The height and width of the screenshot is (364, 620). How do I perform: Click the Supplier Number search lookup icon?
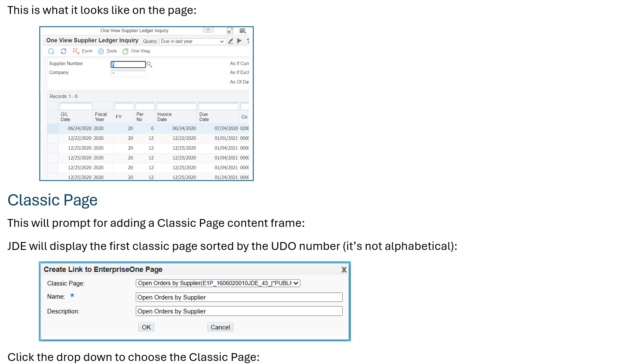point(149,64)
